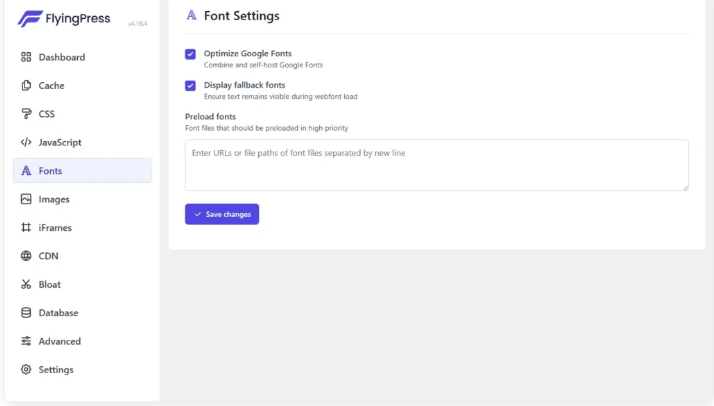Click the Advanced sliders icon
The image size is (714, 406).
(26, 341)
